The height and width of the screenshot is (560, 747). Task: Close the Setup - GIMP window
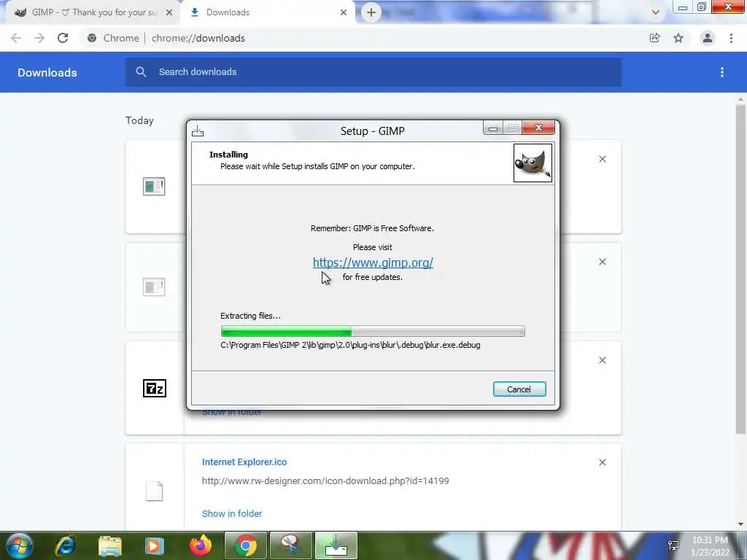(x=538, y=128)
